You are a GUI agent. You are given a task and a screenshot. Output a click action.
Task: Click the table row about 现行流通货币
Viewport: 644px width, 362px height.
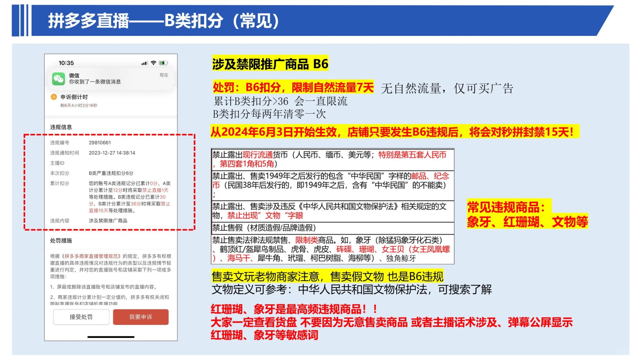click(x=333, y=159)
